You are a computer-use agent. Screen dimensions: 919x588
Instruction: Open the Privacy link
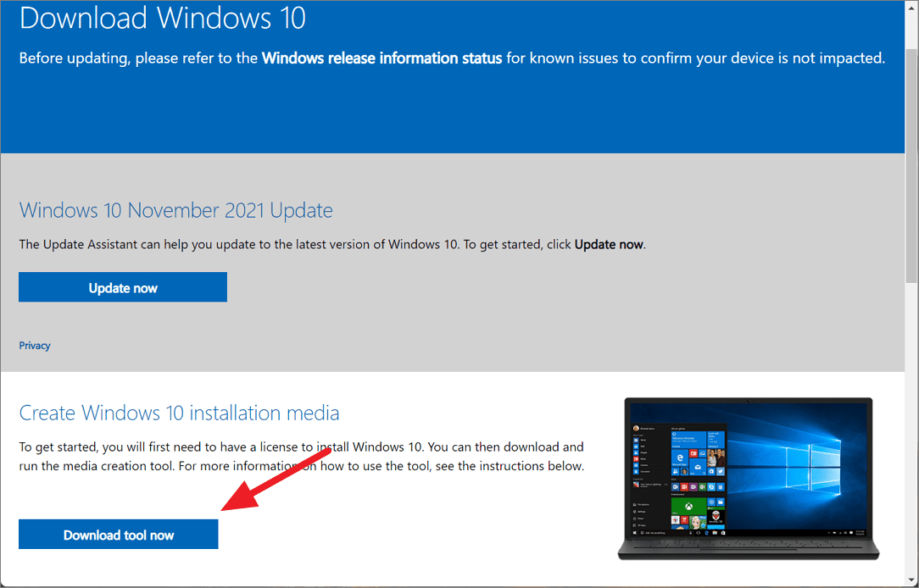point(35,346)
